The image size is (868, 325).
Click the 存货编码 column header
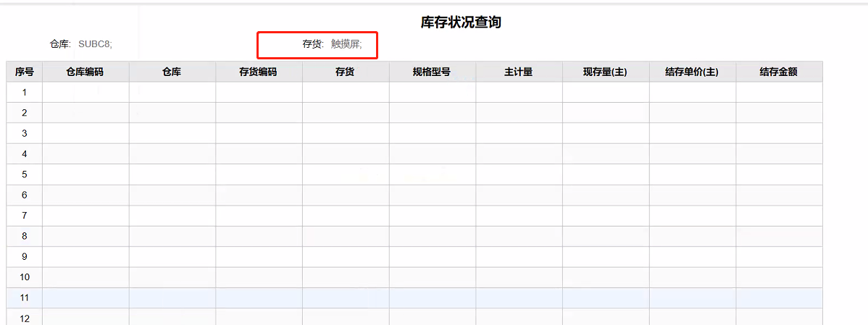tap(259, 72)
